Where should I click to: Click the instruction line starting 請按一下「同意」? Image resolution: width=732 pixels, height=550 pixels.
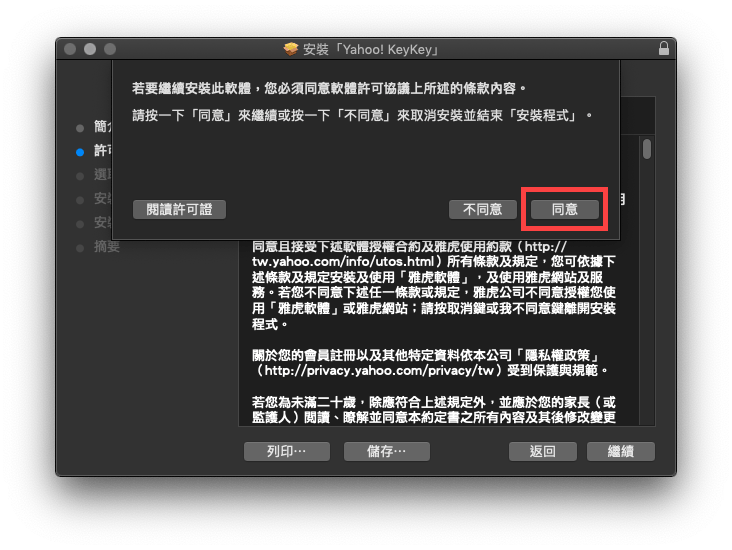[362, 115]
